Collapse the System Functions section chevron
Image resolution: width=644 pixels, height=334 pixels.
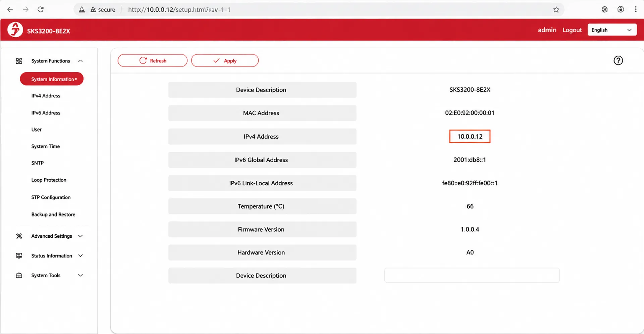click(x=80, y=61)
